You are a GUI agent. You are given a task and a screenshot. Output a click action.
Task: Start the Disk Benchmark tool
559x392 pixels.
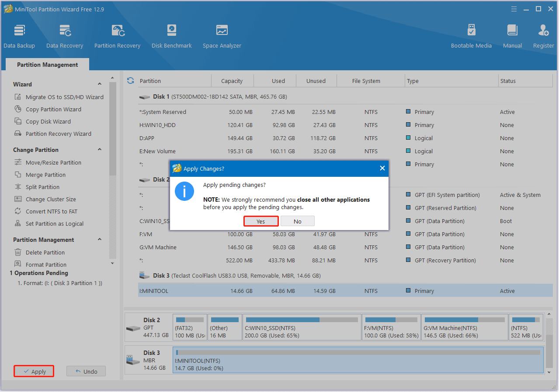(171, 36)
